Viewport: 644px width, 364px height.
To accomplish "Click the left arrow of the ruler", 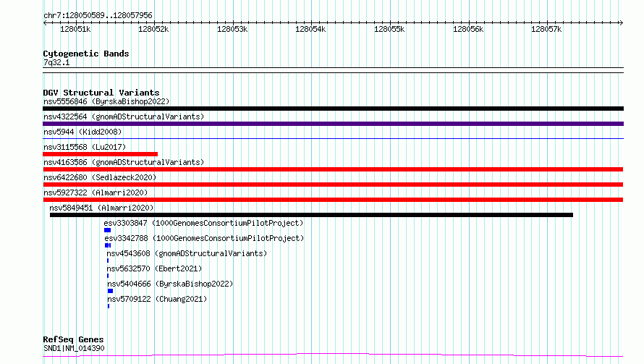I will 45,22.
